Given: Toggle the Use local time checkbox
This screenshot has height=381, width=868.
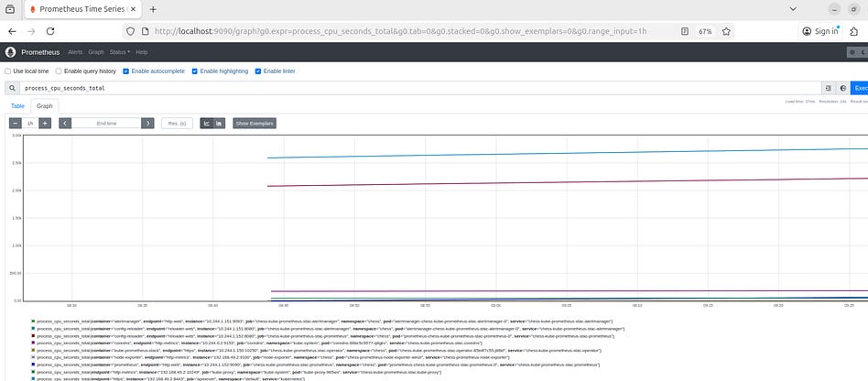Looking at the screenshot, I should point(7,71).
